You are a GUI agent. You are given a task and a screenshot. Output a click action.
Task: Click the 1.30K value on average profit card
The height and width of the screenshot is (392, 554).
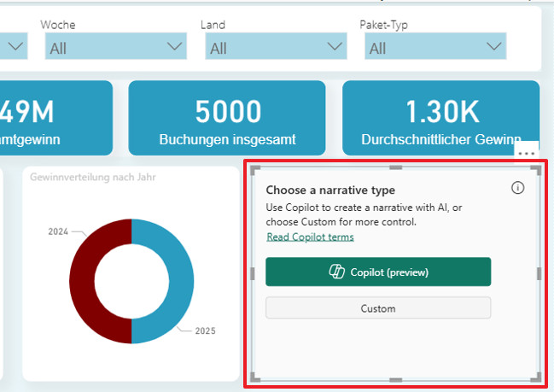(x=442, y=112)
